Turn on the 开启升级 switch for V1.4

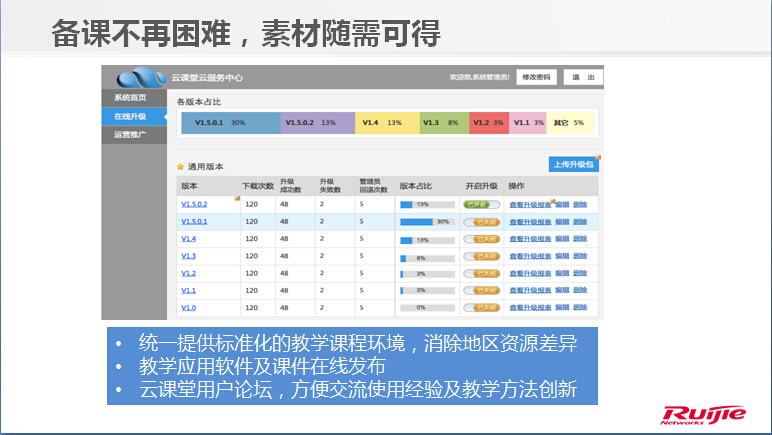(482, 239)
